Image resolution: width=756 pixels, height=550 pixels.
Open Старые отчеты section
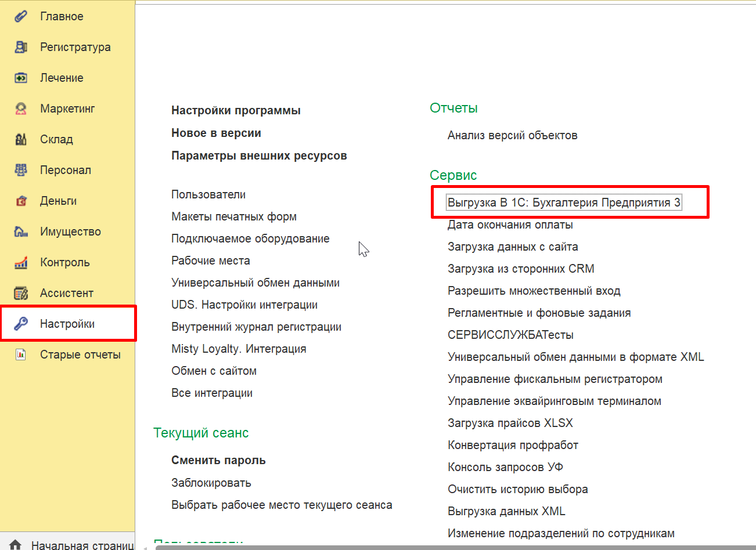click(x=80, y=354)
